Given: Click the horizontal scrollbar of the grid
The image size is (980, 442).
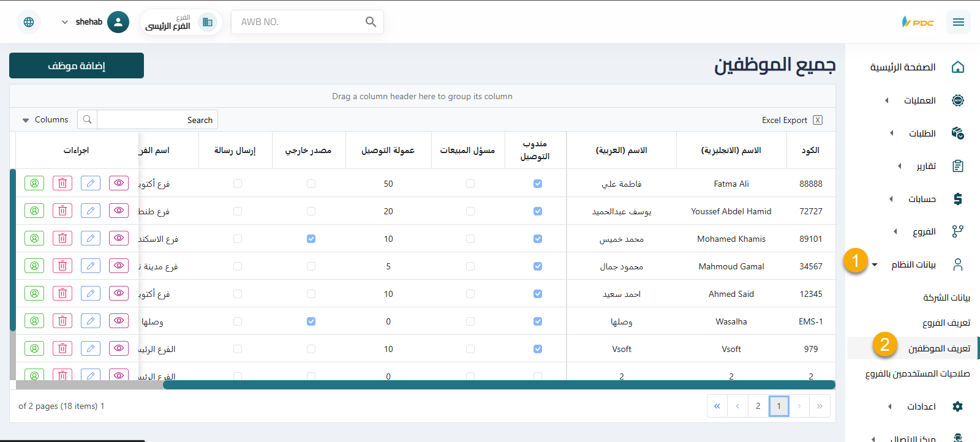Looking at the screenshot, I should click(x=499, y=385).
